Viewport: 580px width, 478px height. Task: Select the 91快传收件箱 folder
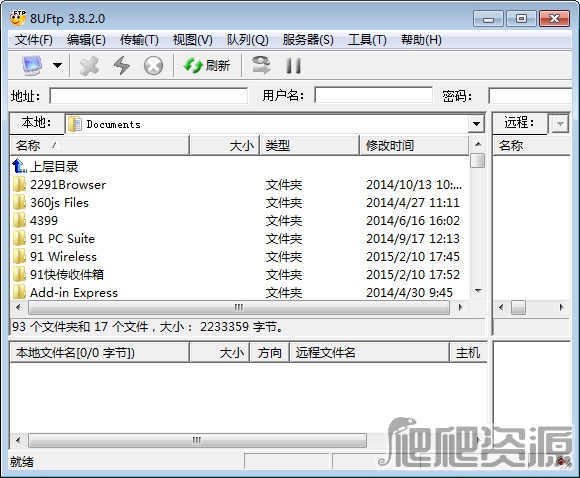point(67,275)
